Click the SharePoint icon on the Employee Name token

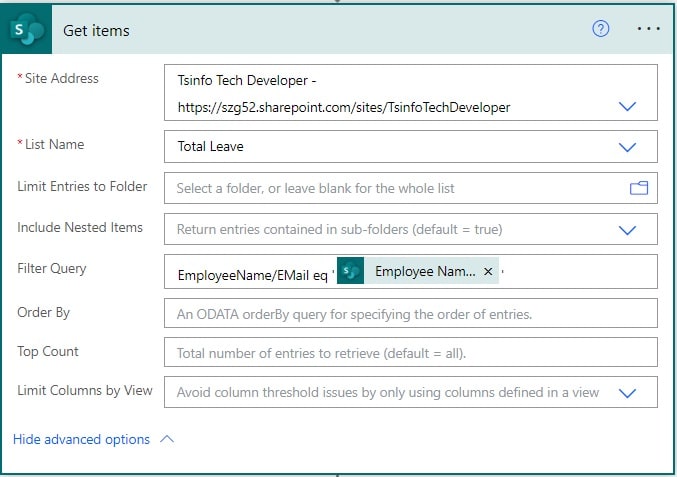click(x=350, y=271)
